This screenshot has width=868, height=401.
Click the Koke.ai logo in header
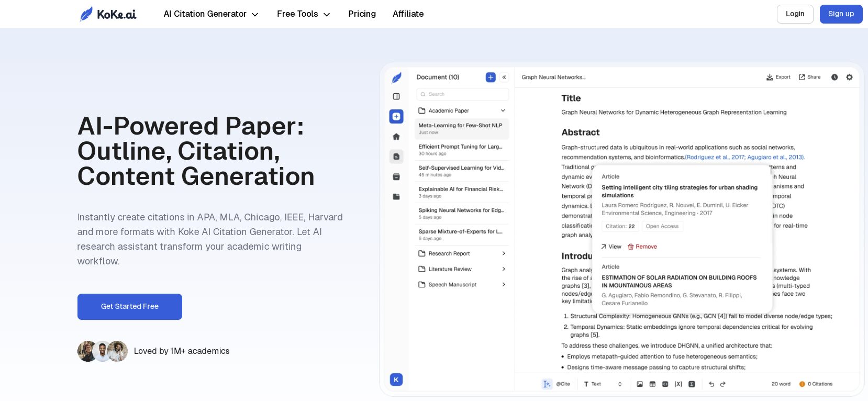[108, 14]
